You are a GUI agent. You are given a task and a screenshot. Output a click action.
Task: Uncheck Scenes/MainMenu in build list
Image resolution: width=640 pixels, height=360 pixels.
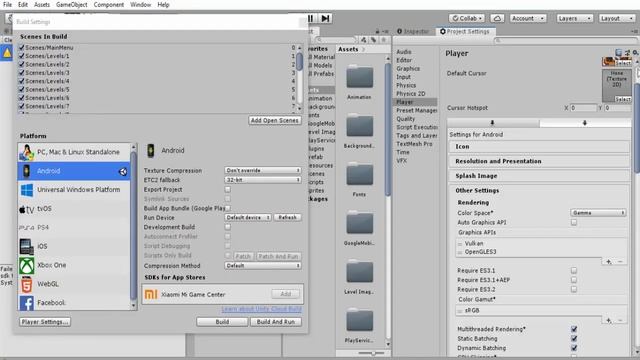(22, 47)
